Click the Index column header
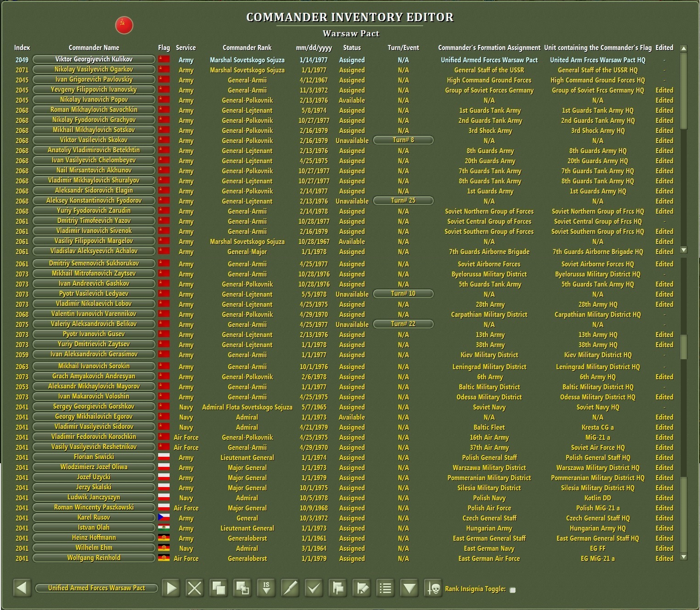This screenshot has height=610, width=700. point(22,48)
